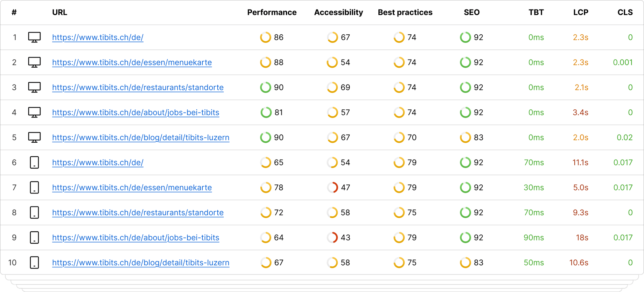Click the Accessibility gauge showing 43
The width and height of the screenshot is (644, 292).
click(332, 237)
